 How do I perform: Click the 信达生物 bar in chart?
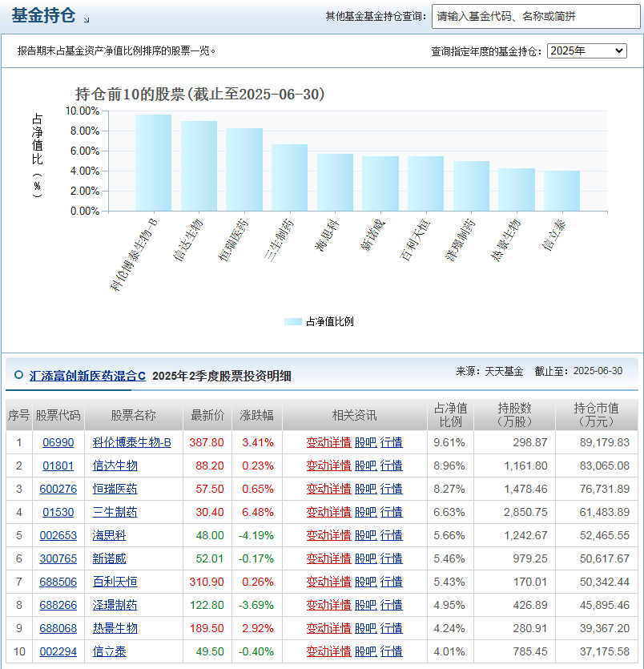[199, 166]
